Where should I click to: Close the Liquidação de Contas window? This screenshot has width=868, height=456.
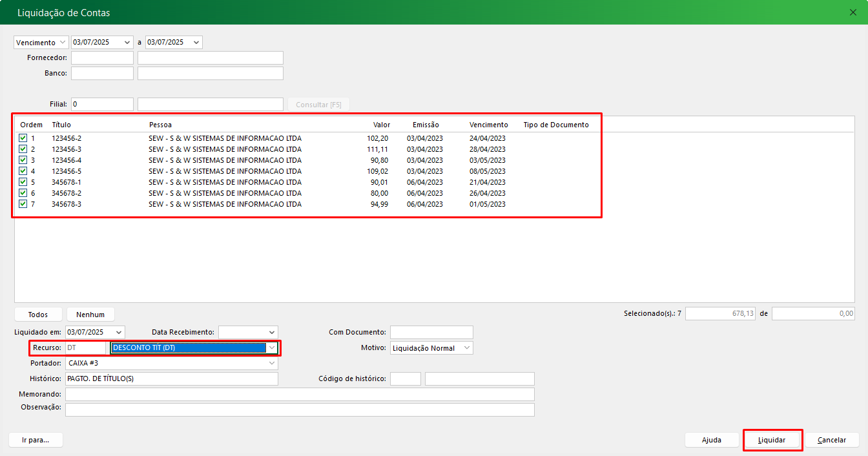[x=852, y=12]
